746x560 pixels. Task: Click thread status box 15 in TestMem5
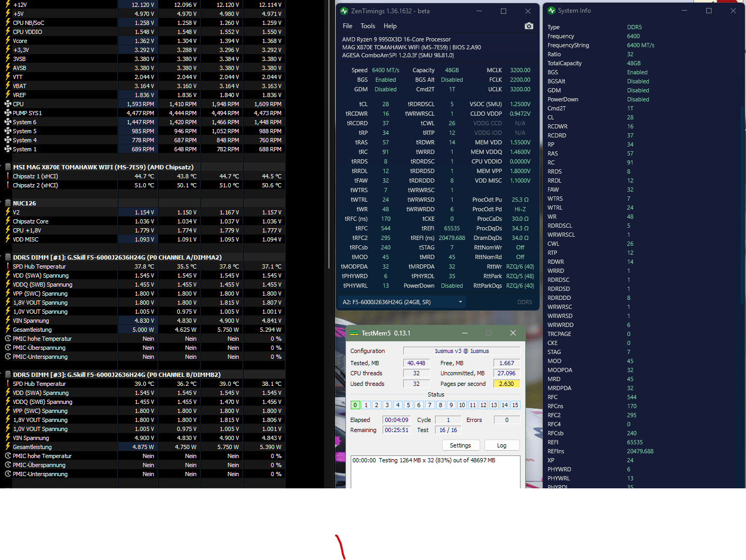(x=515, y=405)
